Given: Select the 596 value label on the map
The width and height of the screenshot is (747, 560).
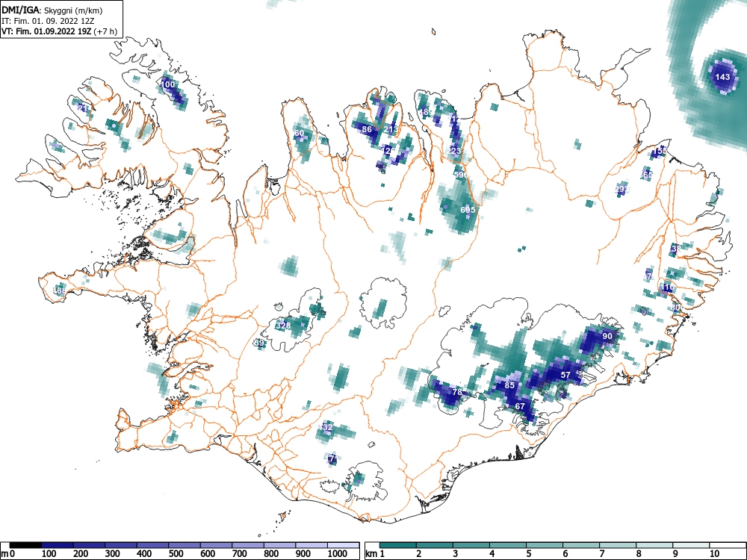Looking at the screenshot, I should (461, 175).
